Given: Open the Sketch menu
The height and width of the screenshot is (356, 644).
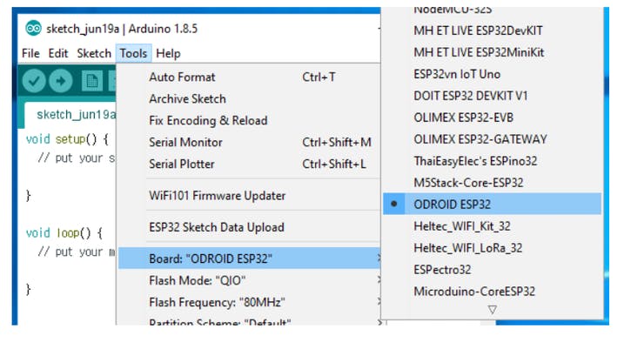Looking at the screenshot, I should 94,53.
